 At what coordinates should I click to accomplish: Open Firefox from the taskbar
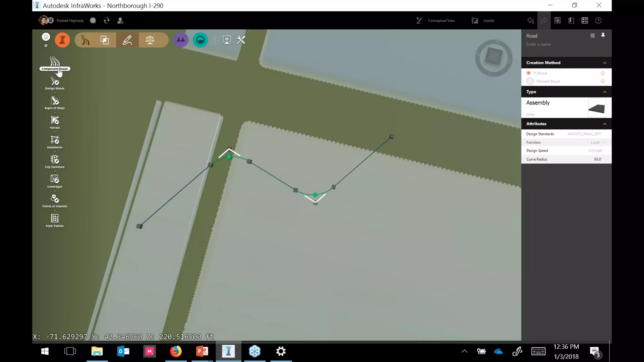pos(176,351)
